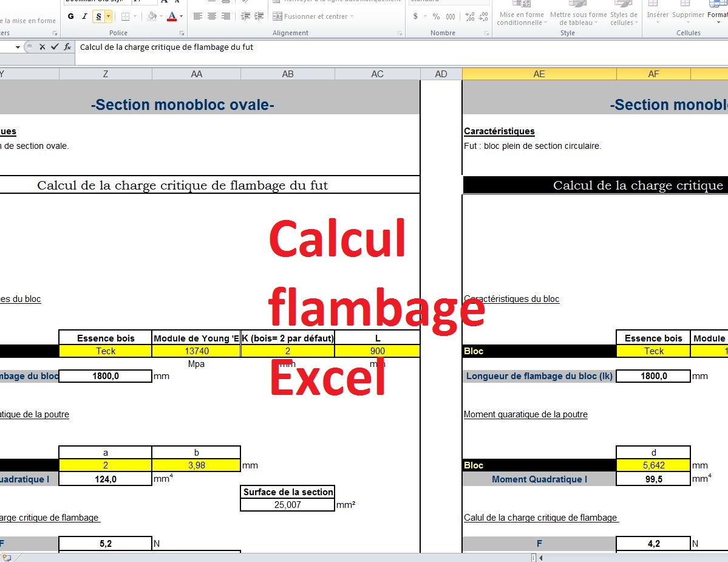Screen dimensions: 728x562
Task: Open the borders dropdown arrow
Action: (135, 16)
